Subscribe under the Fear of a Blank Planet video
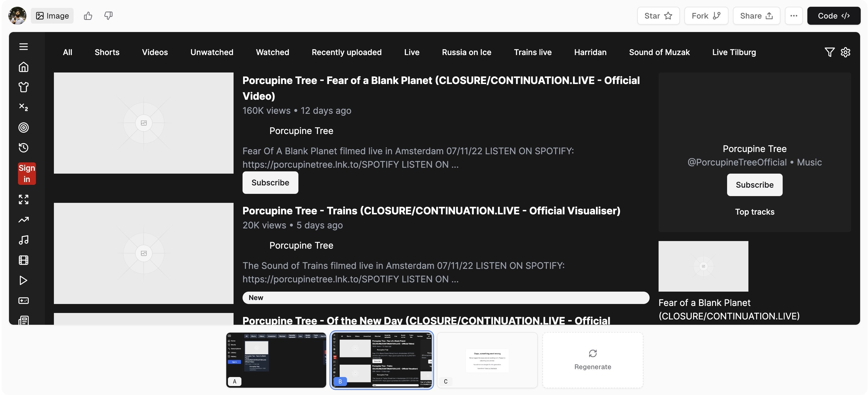The image size is (868, 395). point(270,183)
